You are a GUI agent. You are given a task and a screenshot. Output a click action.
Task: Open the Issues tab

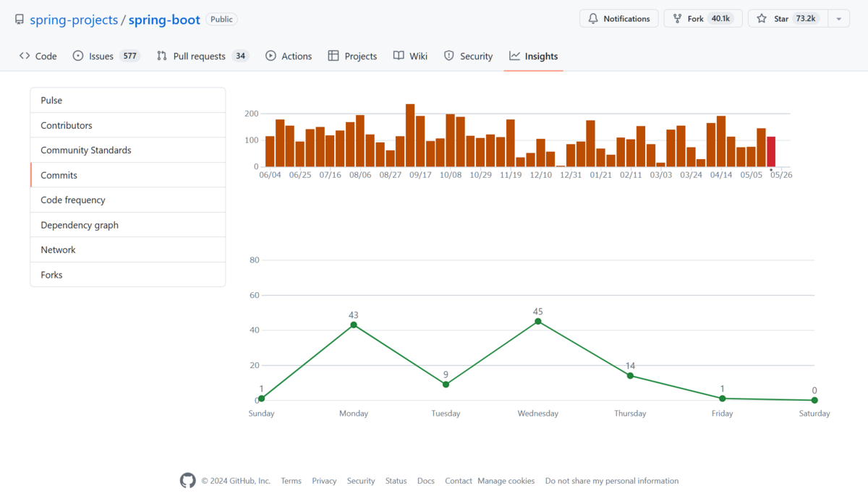(106, 56)
